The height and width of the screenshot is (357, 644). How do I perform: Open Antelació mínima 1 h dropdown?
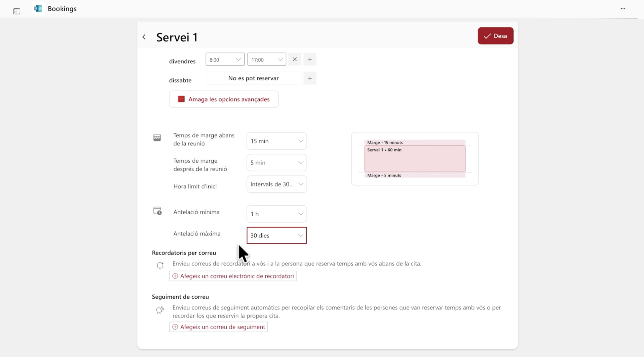pyautogui.click(x=276, y=214)
